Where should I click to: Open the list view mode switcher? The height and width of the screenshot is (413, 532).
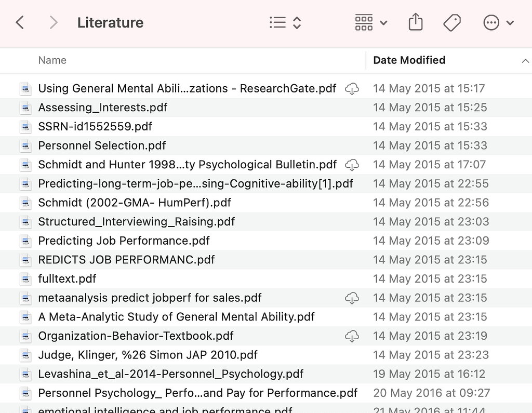285,23
